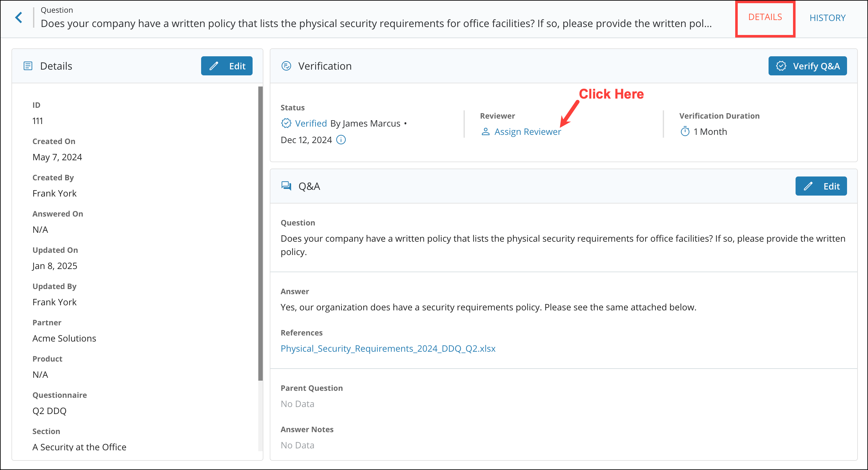868x470 pixels.
Task: Click the pencil icon on the Q&A Edit button
Action: [x=809, y=186]
